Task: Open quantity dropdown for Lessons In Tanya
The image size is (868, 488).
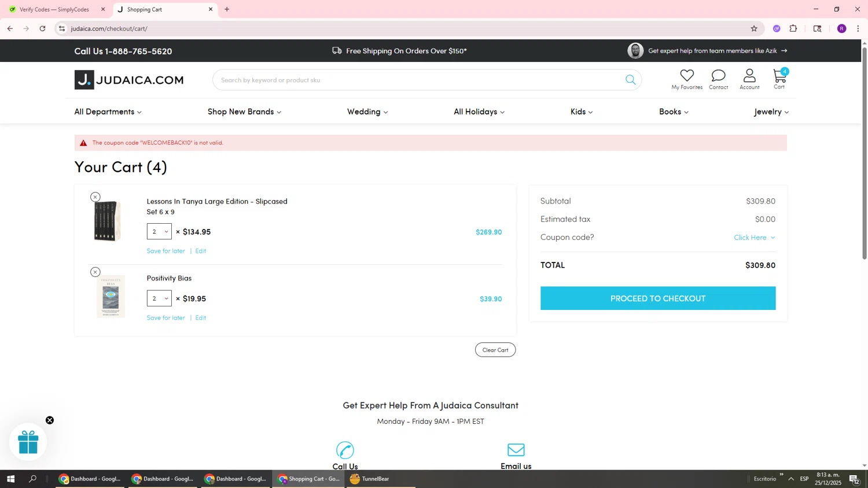Action: [x=159, y=232]
